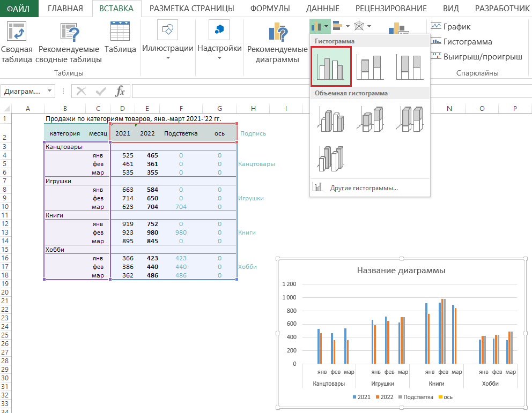Select the clustered column chart type

[331, 66]
